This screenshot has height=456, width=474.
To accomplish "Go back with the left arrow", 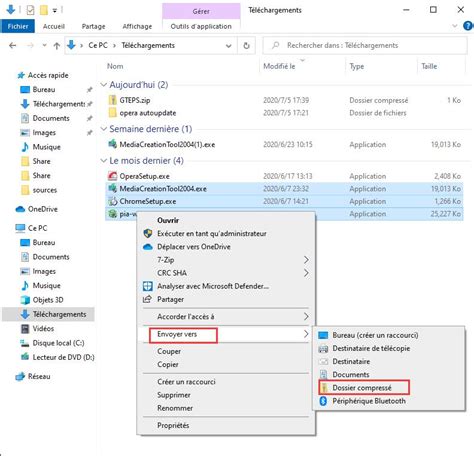I will tap(13, 45).
